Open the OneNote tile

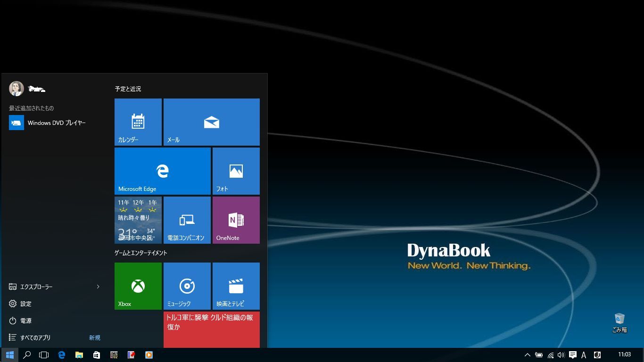point(236,220)
